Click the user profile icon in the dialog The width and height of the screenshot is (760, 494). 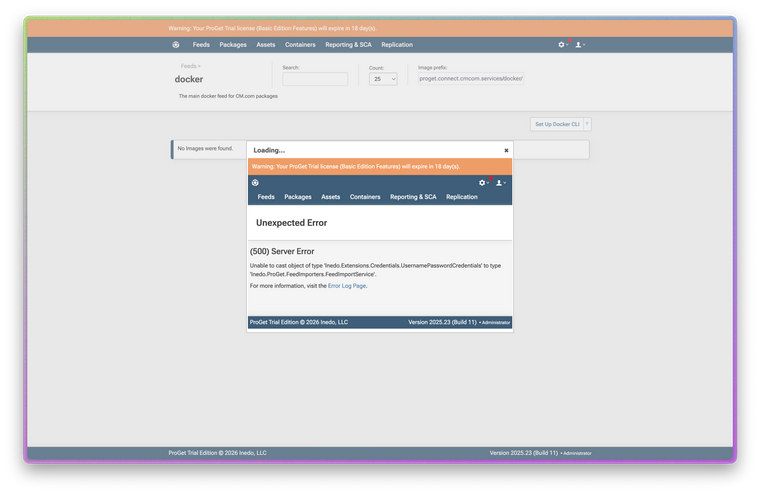coord(500,182)
